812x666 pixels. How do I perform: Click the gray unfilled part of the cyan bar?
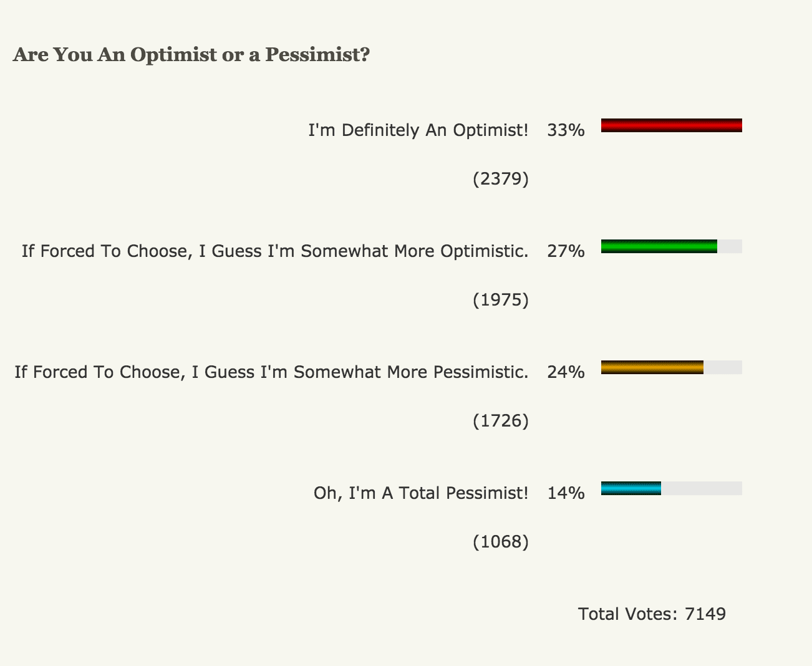(x=701, y=488)
